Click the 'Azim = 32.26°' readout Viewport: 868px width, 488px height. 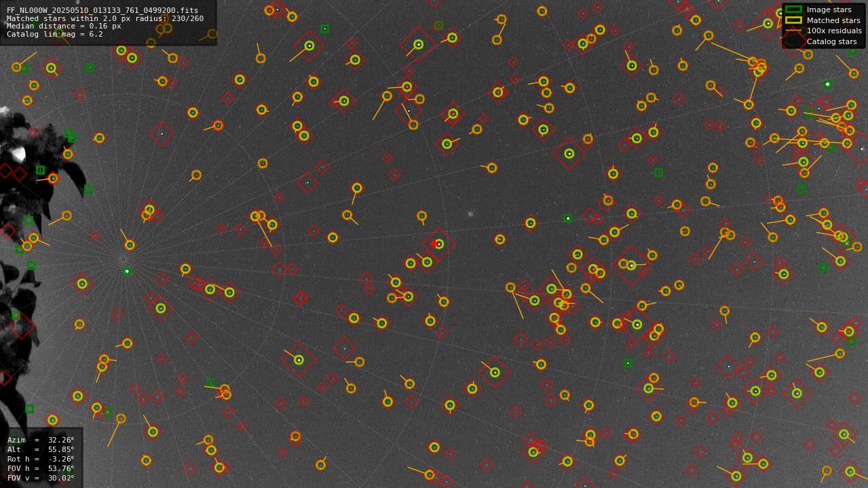pos(41,440)
